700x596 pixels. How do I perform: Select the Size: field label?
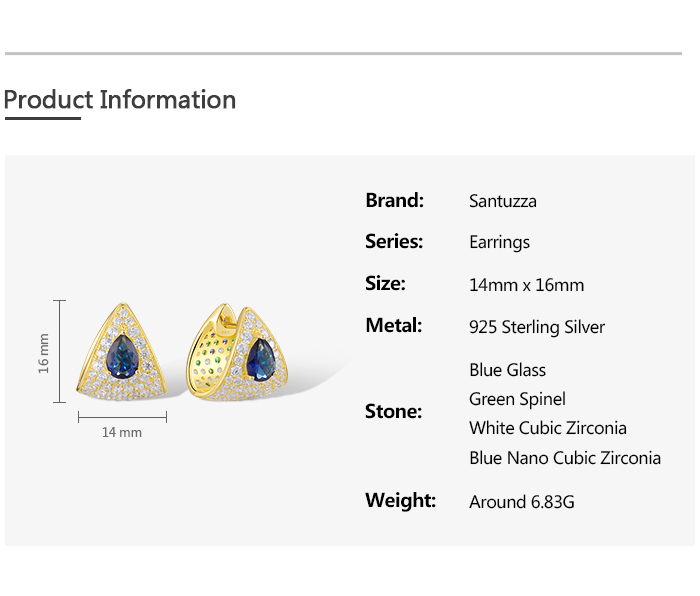click(385, 284)
